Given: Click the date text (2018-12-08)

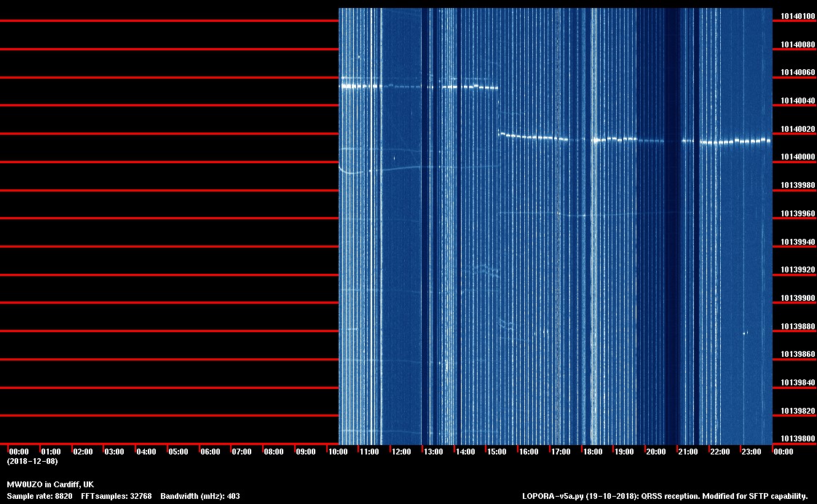Looking at the screenshot, I should pyautogui.click(x=32, y=462).
